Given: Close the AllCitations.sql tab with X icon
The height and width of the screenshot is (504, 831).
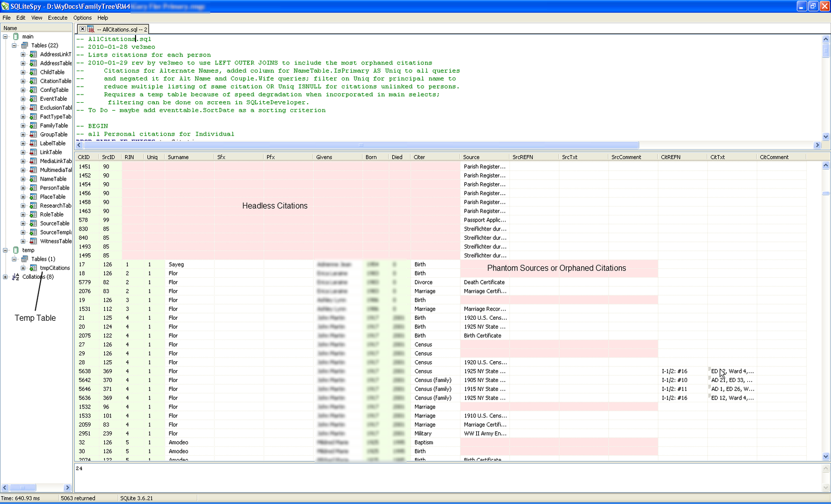Looking at the screenshot, I should pos(82,29).
